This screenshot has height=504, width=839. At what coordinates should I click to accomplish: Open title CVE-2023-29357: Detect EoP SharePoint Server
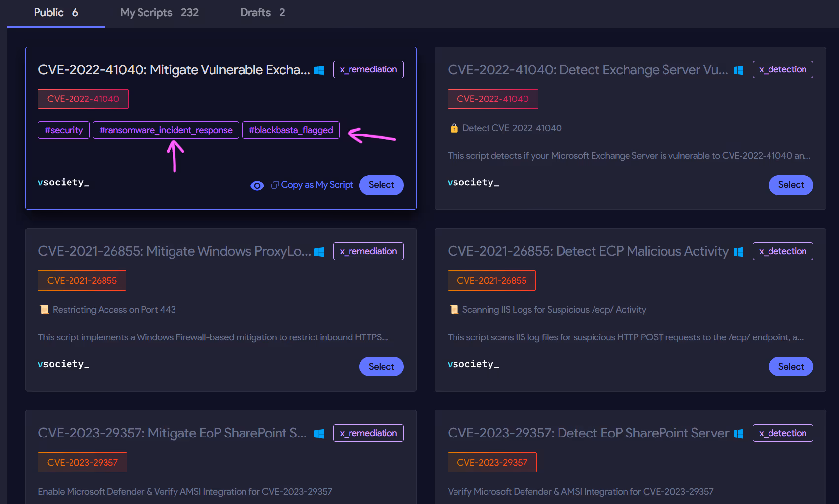(x=588, y=433)
